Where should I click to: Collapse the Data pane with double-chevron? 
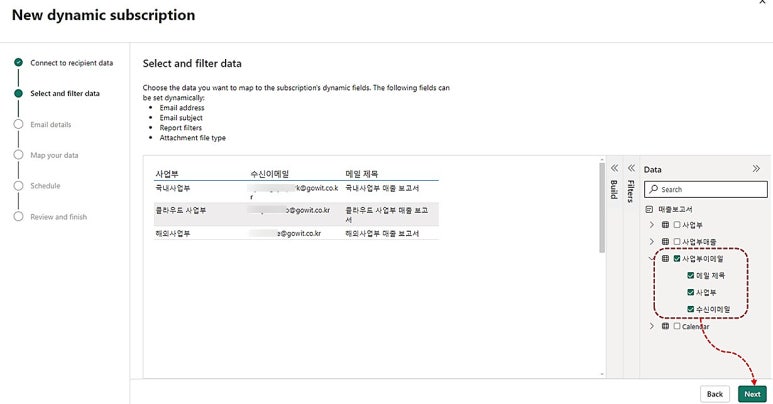[x=756, y=169]
